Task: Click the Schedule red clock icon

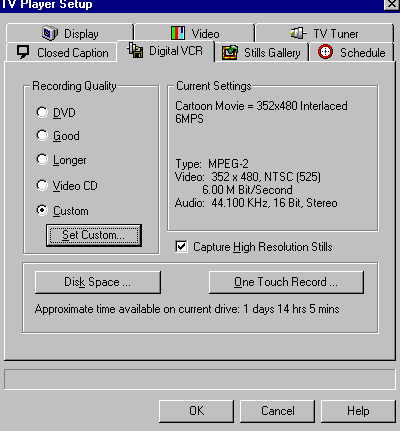Action: 325,52
